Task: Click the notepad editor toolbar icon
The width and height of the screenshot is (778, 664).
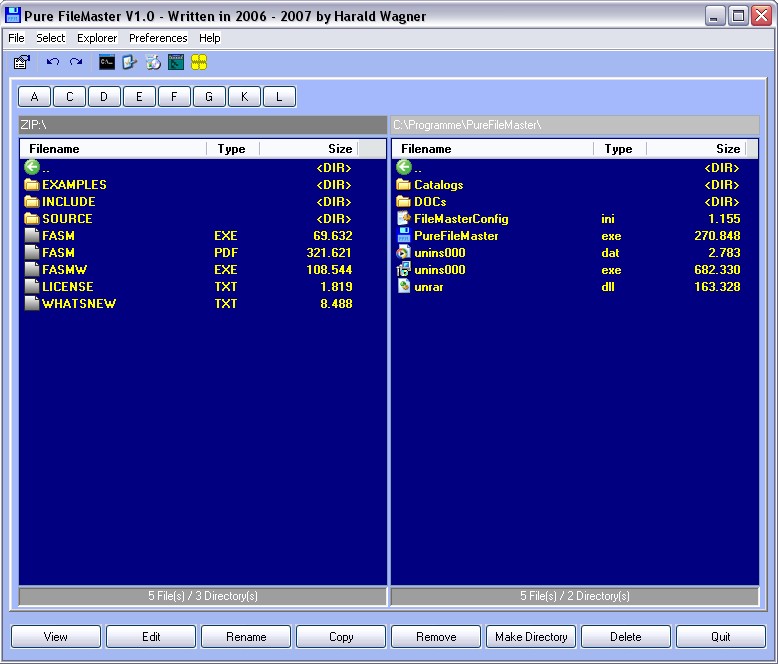Action: pos(130,62)
